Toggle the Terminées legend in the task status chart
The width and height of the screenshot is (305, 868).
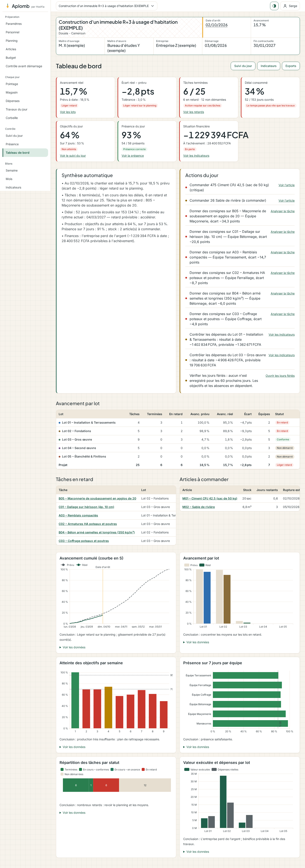coord(69,770)
